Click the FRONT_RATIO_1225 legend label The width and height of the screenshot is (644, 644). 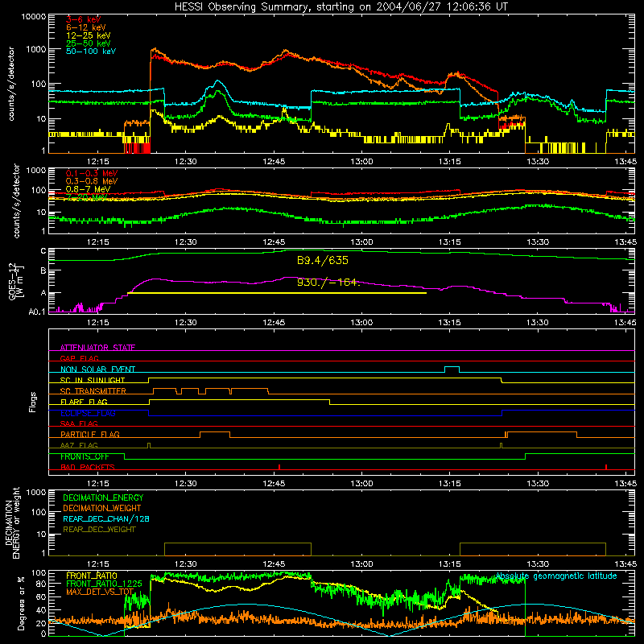click(104, 584)
